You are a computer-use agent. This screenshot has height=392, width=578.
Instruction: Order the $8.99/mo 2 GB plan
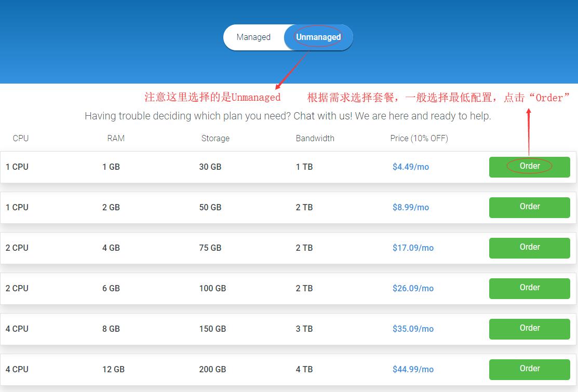point(529,207)
